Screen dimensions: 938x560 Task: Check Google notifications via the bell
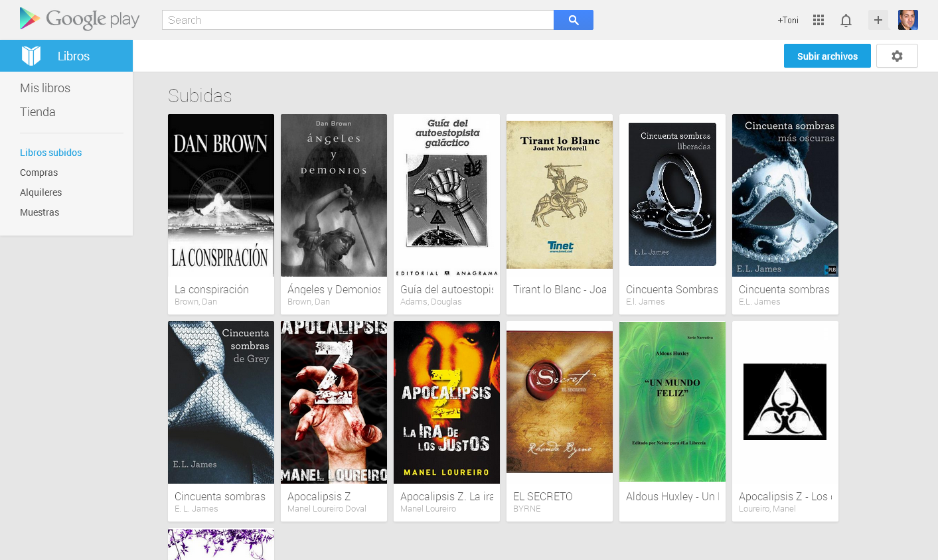[x=846, y=20]
